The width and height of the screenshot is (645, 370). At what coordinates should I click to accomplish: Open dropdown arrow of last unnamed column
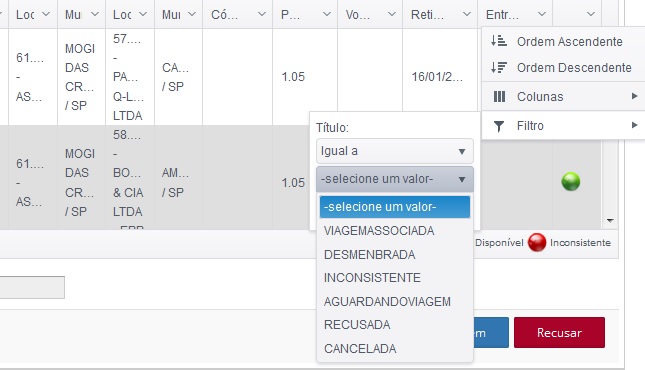point(591,14)
